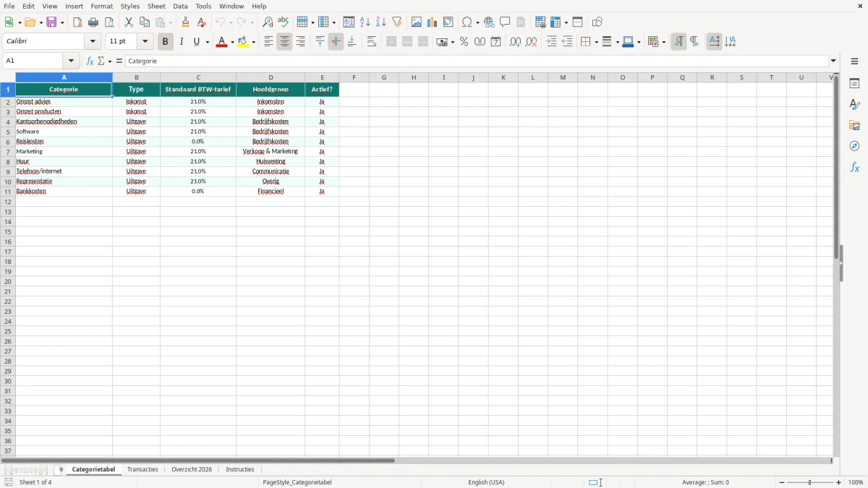This screenshot has width=868, height=488.
Task: Insert a comment
Action: [505, 22]
